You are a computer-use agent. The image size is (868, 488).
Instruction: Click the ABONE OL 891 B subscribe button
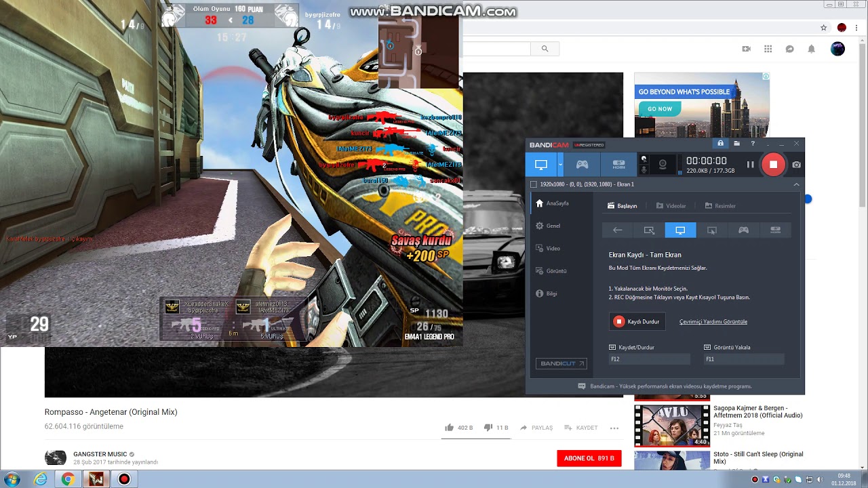(589, 458)
